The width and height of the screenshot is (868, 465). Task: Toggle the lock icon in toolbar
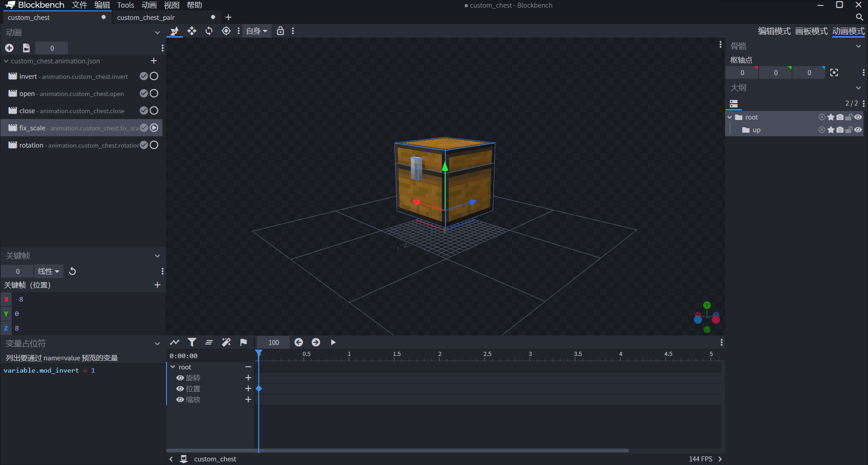click(x=280, y=31)
